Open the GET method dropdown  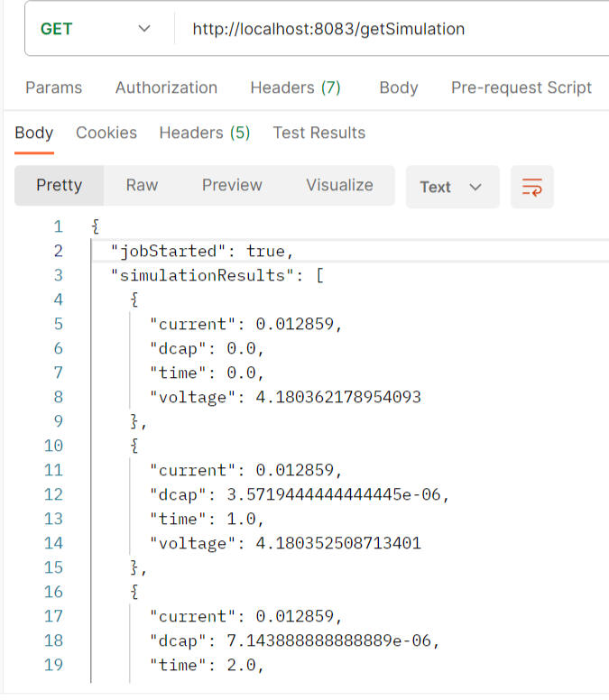[x=96, y=29]
